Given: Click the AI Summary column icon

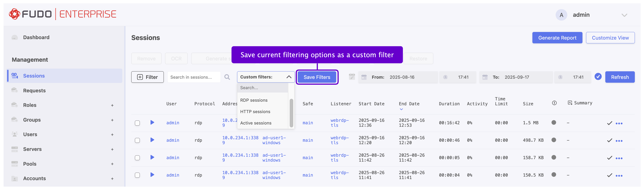Looking at the screenshot, I should pyautogui.click(x=570, y=103).
